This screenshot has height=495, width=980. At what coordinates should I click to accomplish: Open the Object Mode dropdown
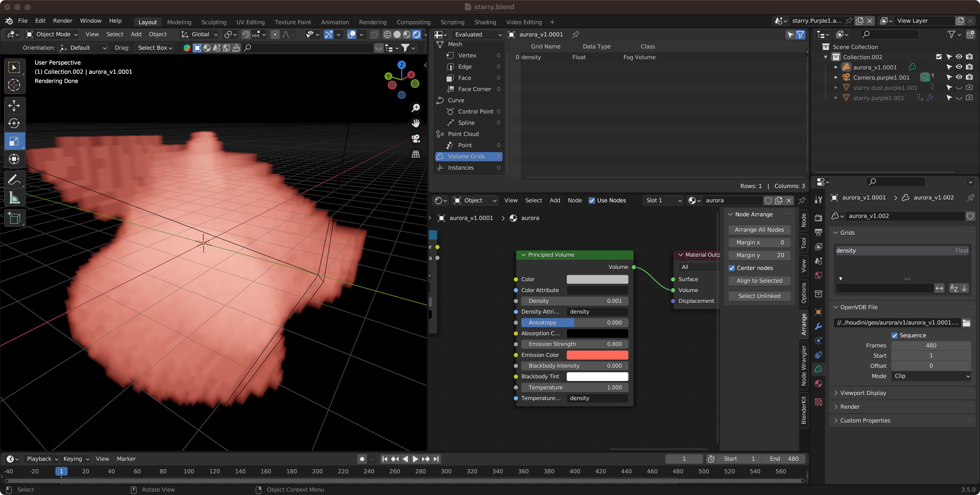point(52,34)
